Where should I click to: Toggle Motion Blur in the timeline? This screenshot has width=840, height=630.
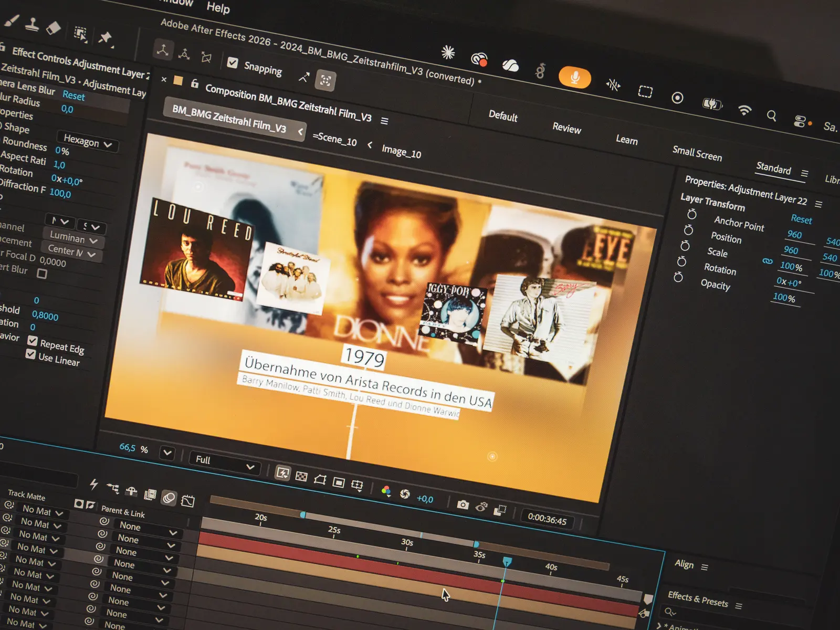pyautogui.click(x=169, y=498)
